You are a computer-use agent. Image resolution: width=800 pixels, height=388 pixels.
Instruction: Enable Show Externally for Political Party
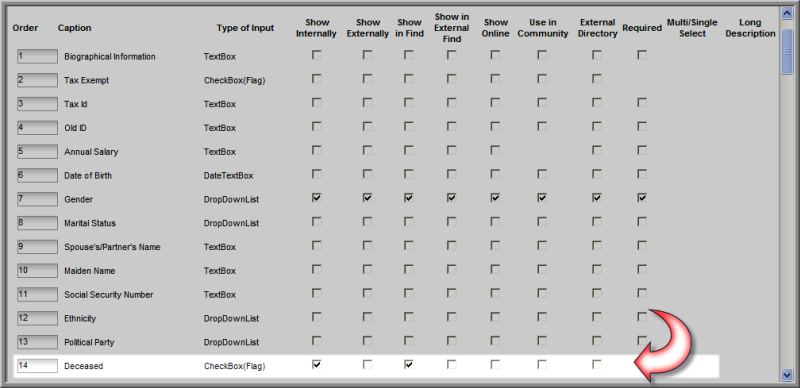point(367,341)
